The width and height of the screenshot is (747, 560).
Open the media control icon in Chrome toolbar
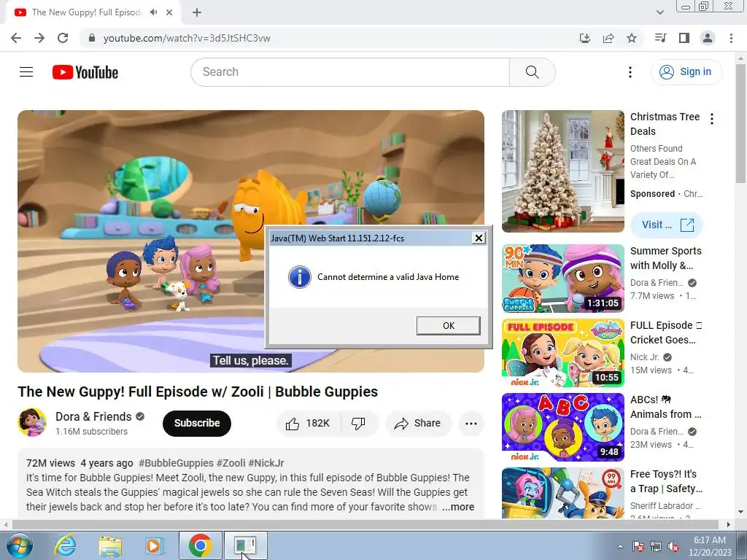tap(660, 38)
